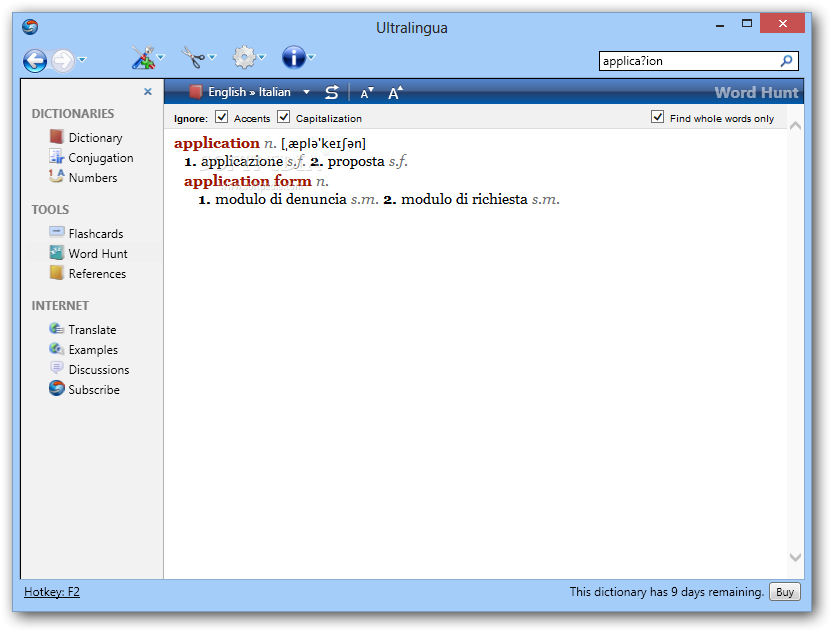Click the translation modulo di denuncia
The image size is (832, 632).
(x=281, y=200)
